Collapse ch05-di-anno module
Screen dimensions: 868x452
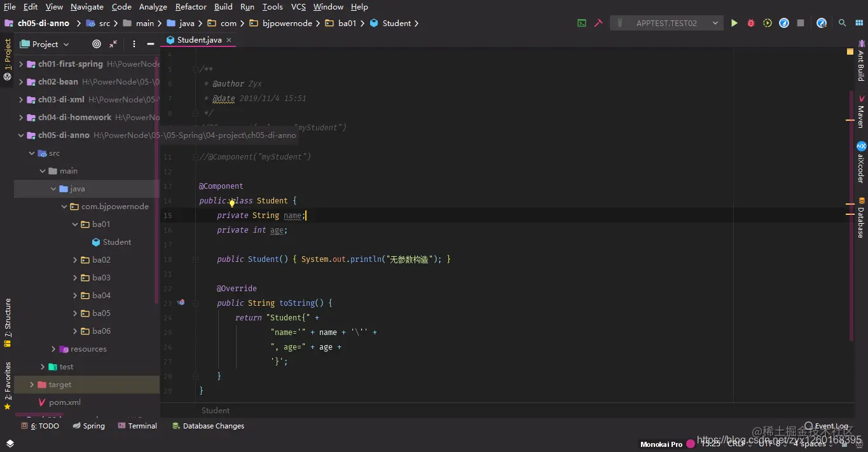coord(21,135)
